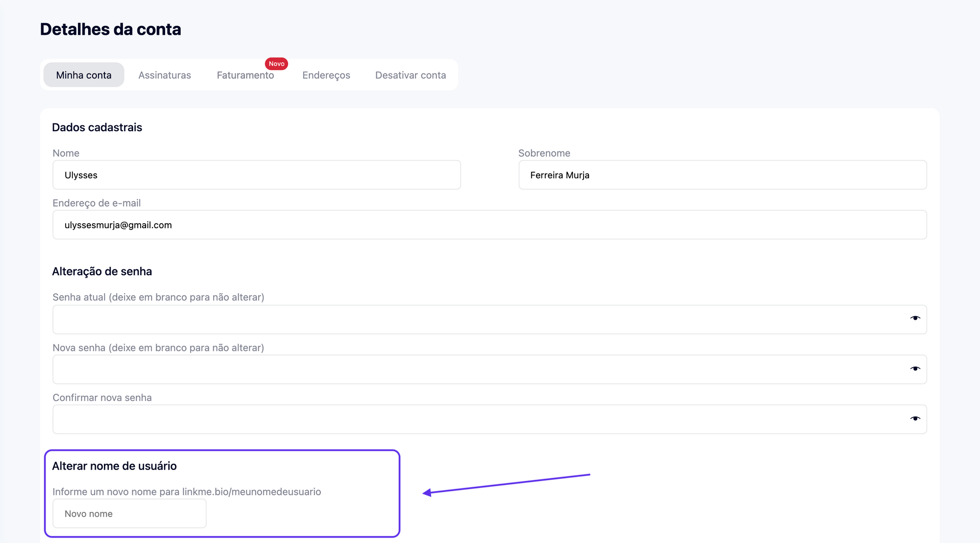Screen dimensions: 980x543
Task: Click the Novo nome username field
Action: 129,514
